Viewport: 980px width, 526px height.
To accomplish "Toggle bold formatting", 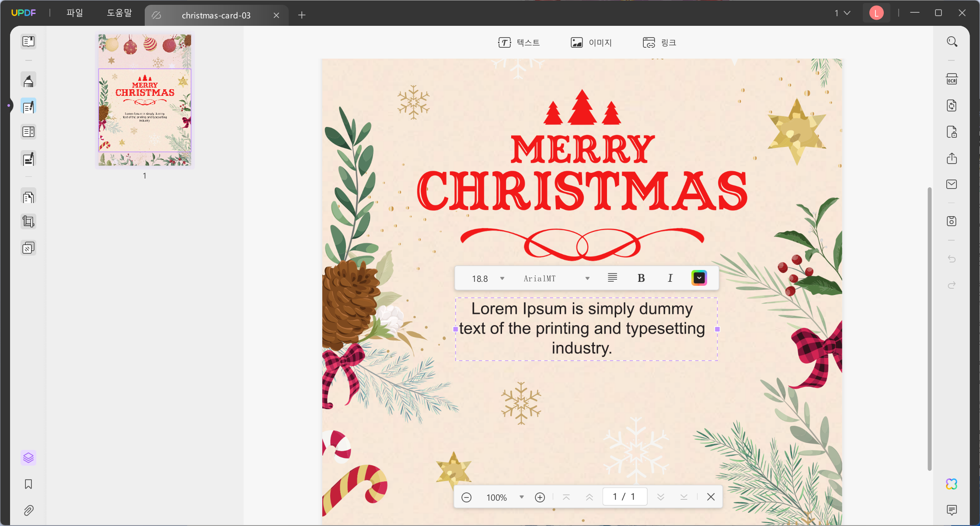I will click(x=641, y=278).
